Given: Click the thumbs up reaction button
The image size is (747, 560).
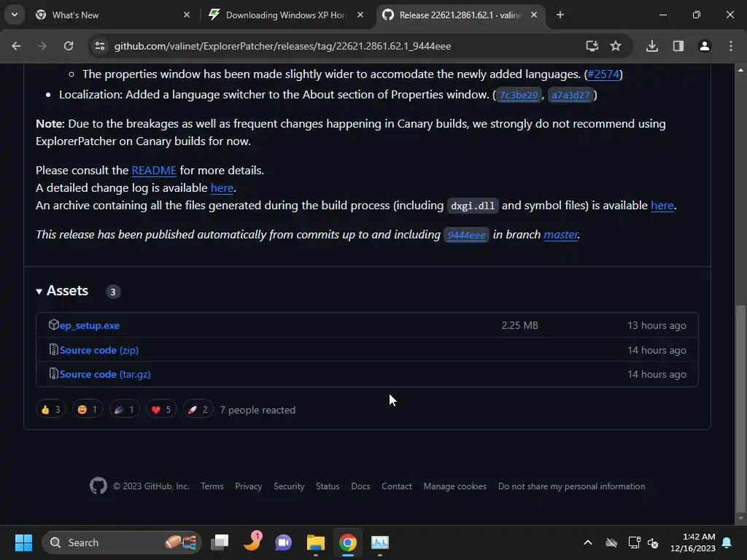Looking at the screenshot, I should pyautogui.click(x=50, y=410).
